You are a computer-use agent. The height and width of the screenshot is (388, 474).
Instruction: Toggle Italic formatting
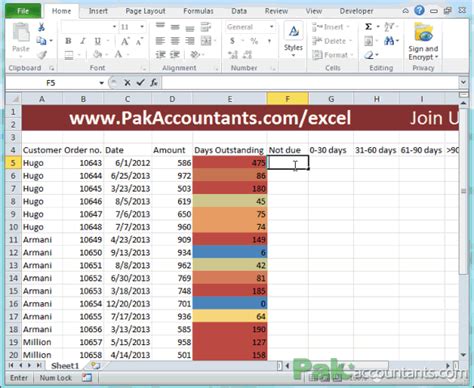[83, 41]
